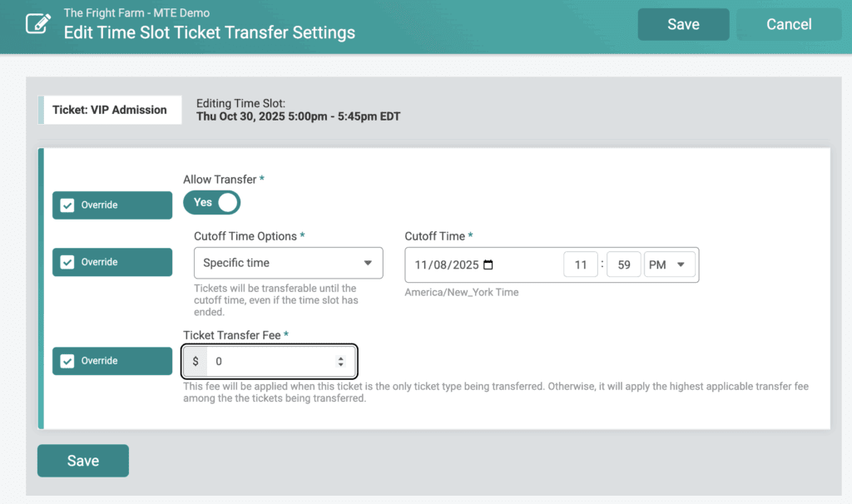Viewport: 852px width, 504px height.
Task: Open the calendar picker icon in Cutoff Time
Action: pyautogui.click(x=488, y=265)
